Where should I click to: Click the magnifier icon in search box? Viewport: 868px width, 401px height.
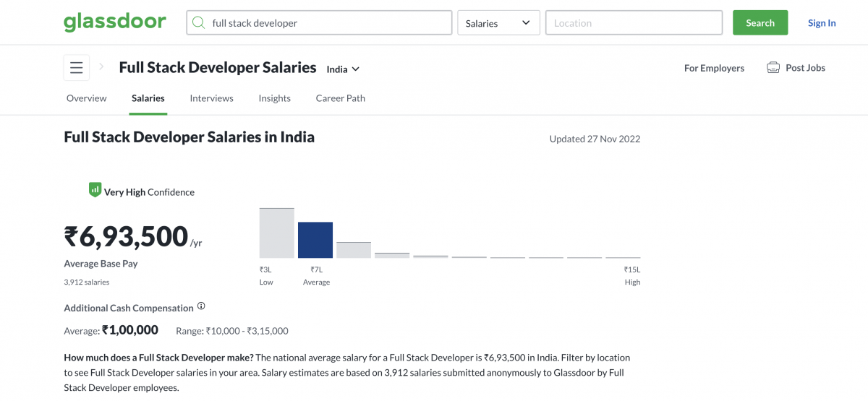click(199, 23)
